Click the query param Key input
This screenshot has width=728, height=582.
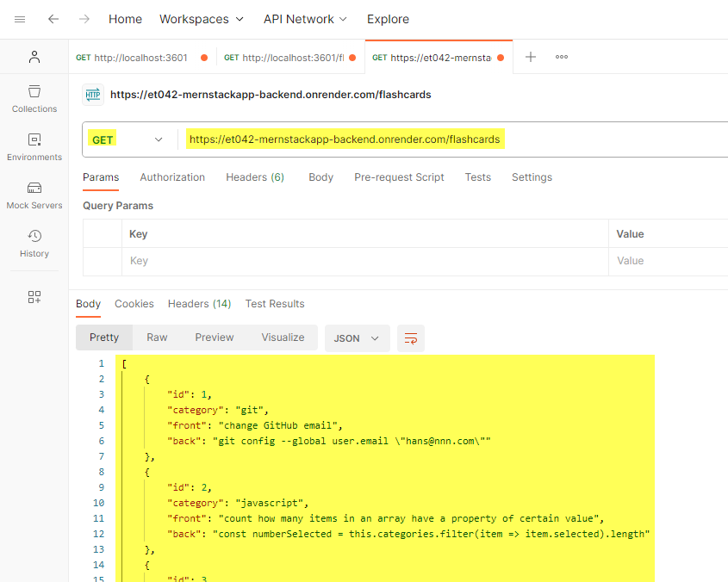click(x=365, y=261)
